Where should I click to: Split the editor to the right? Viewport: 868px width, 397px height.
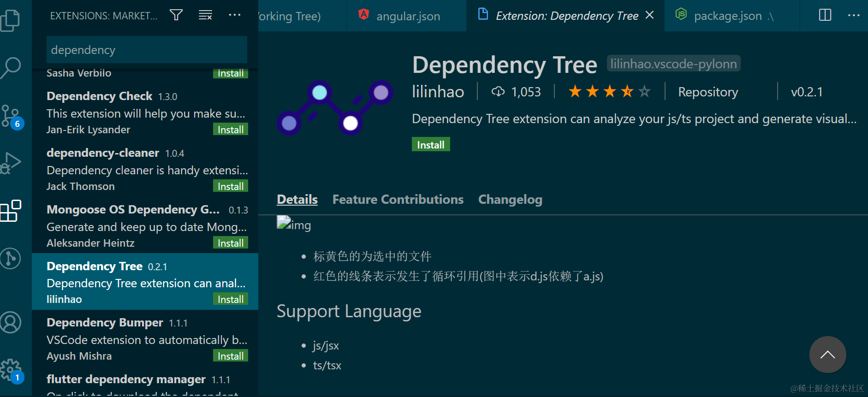pyautogui.click(x=825, y=15)
